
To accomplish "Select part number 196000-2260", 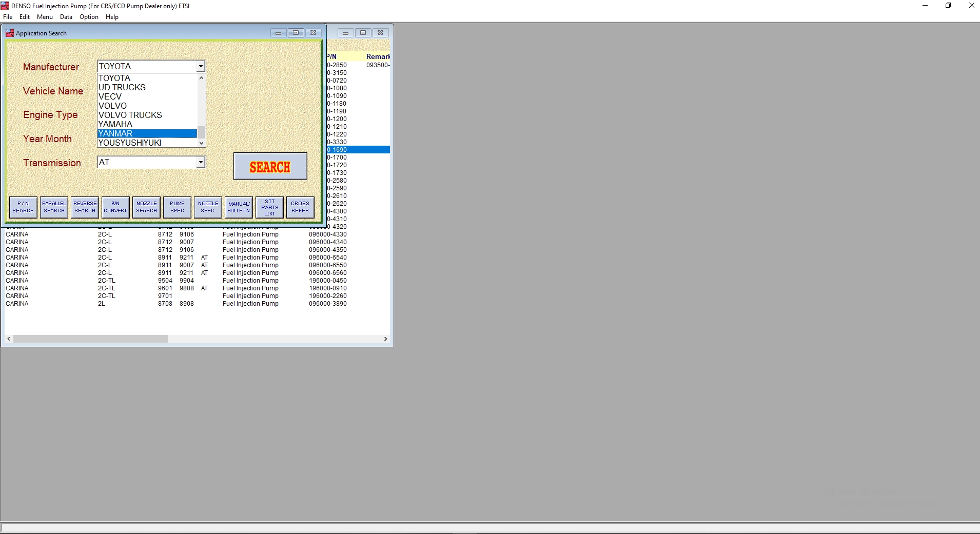I will [x=328, y=296].
